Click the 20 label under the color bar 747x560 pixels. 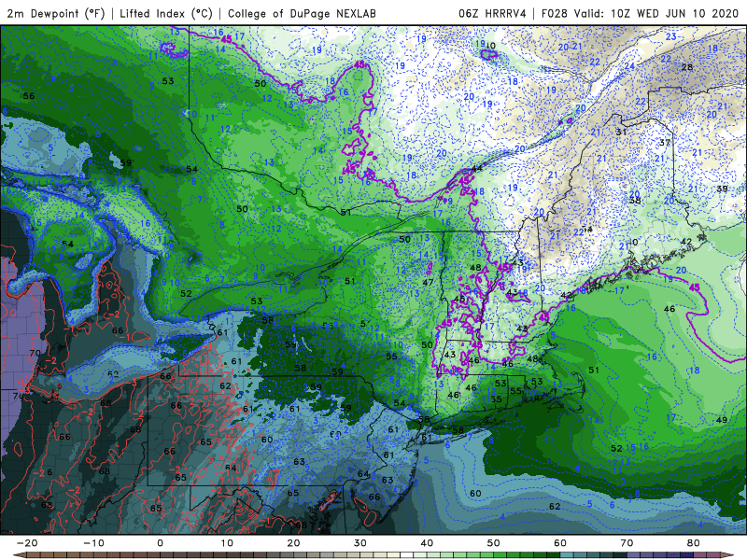(x=293, y=543)
